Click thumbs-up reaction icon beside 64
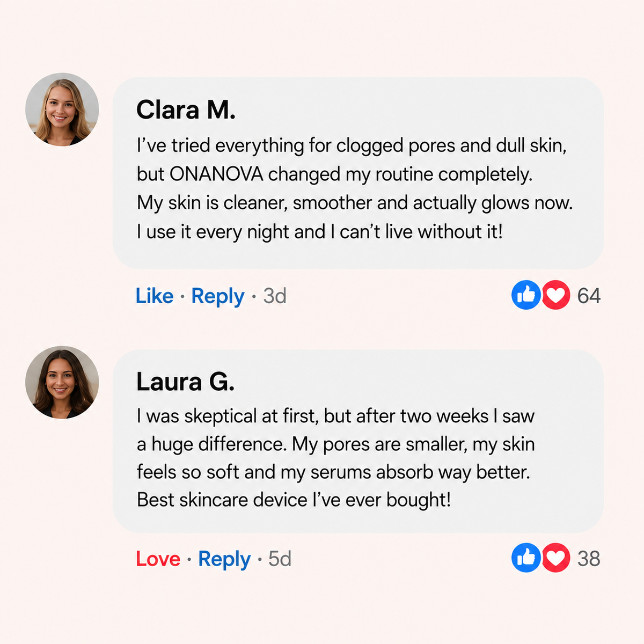644x644 pixels. coord(526,295)
